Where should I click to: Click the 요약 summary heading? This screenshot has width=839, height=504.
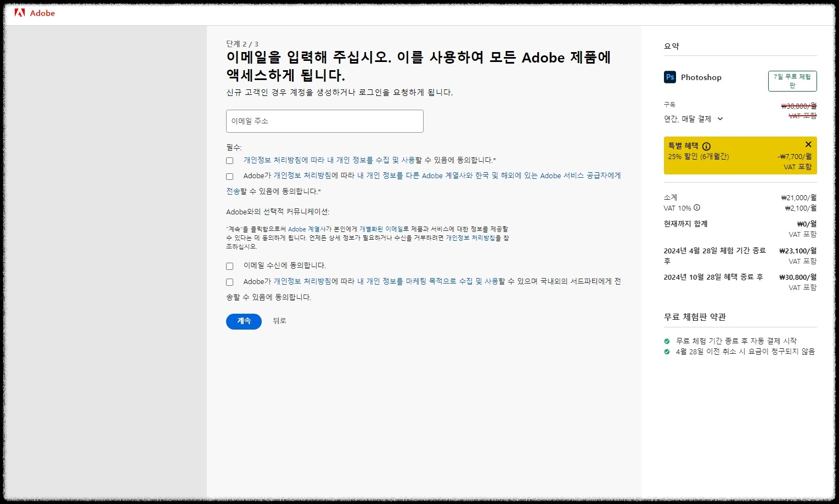(672, 46)
